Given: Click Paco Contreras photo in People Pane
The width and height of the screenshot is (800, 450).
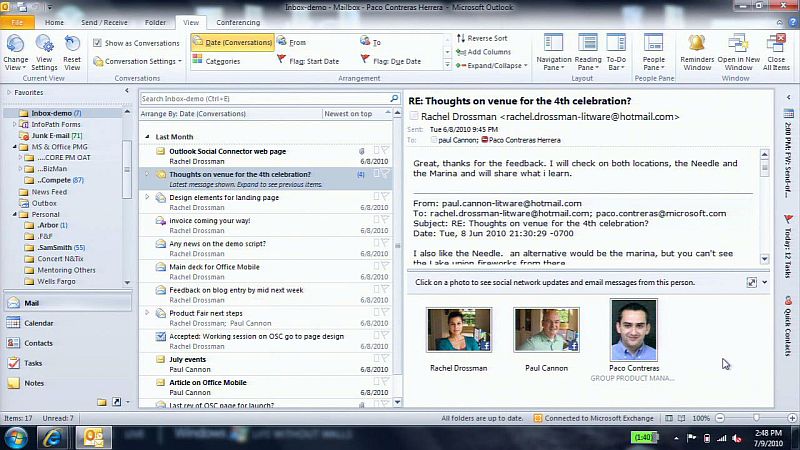Looking at the screenshot, I should click(634, 330).
